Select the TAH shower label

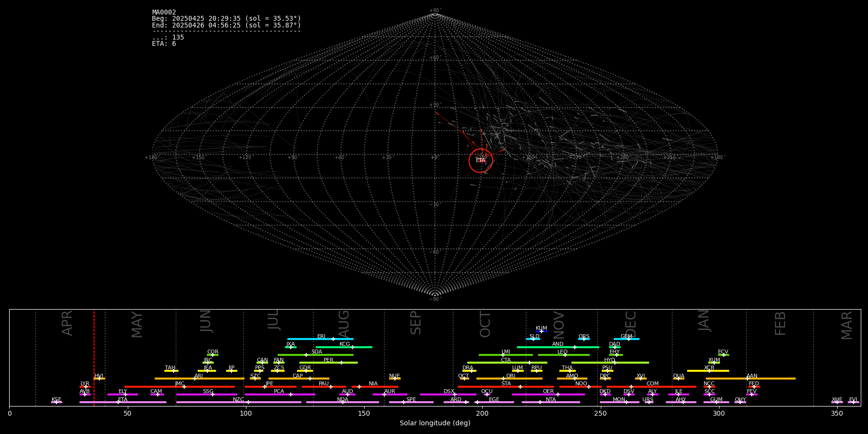(x=170, y=368)
